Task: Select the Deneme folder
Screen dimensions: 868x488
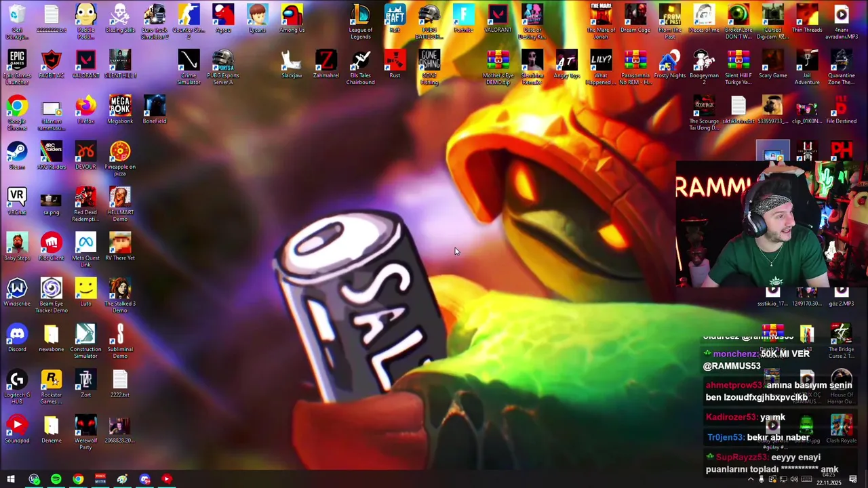Action: tap(52, 429)
